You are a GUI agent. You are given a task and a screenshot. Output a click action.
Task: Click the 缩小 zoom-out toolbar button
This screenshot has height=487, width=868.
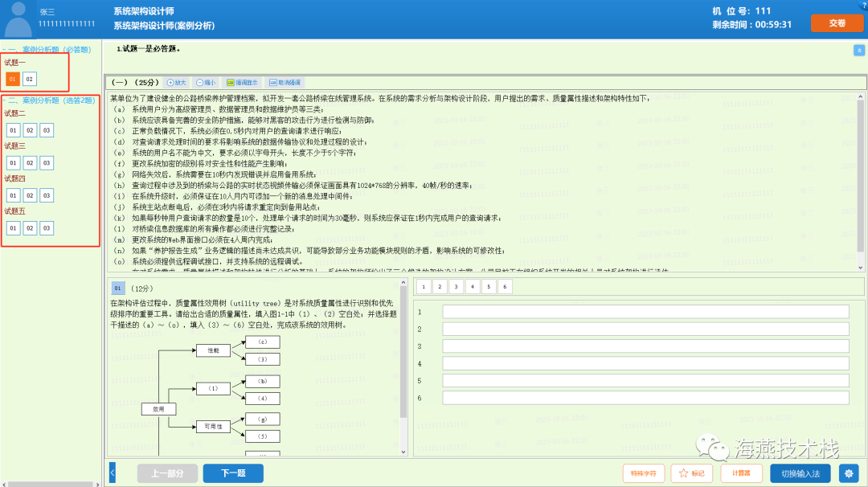click(206, 83)
